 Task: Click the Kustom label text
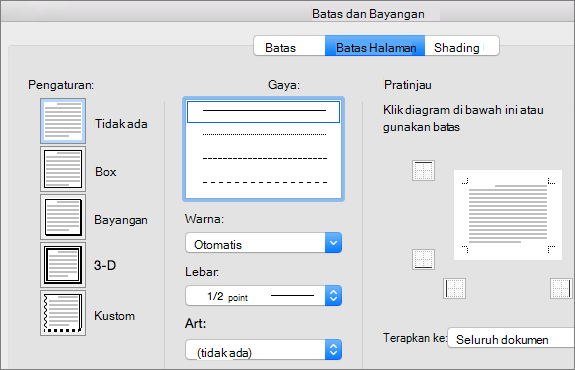(x=114, y=316)
